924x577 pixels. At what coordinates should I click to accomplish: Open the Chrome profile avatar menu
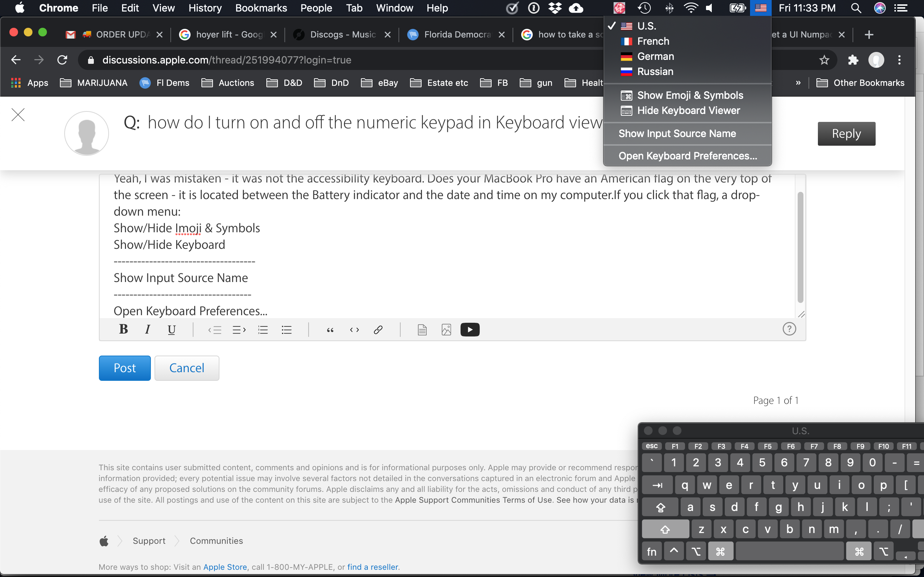click(876, 60)
